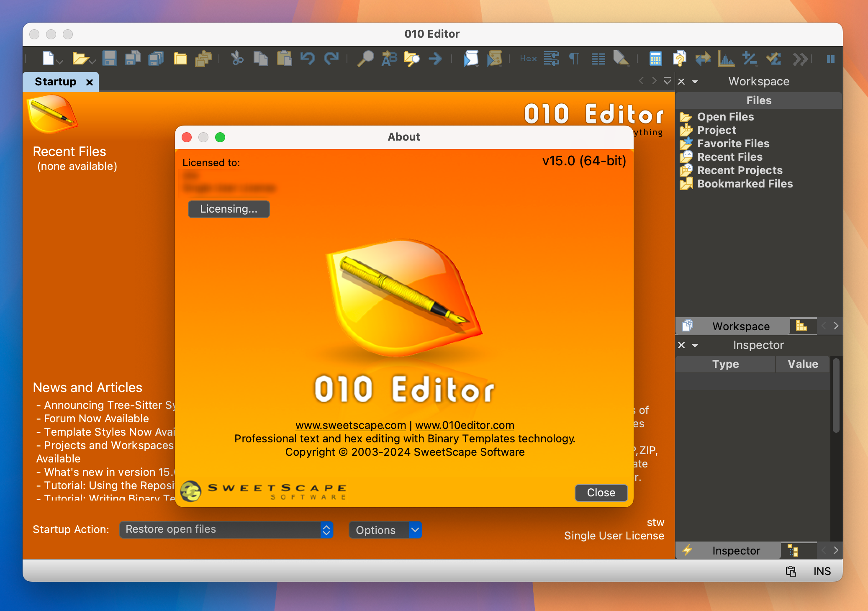Viewport: 868px width, 611px height.
Task: Expand the Open File dropdown arrow
Action: point(92,62)
